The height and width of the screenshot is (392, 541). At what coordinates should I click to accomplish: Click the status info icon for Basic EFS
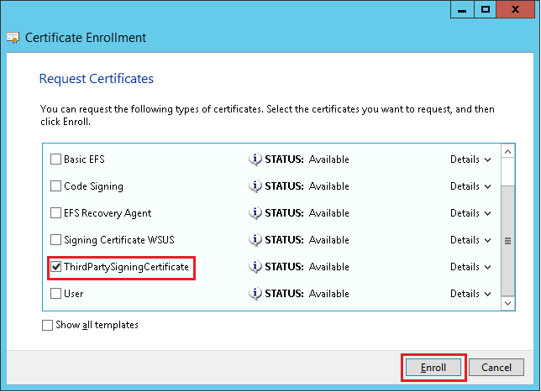[255, 159]
